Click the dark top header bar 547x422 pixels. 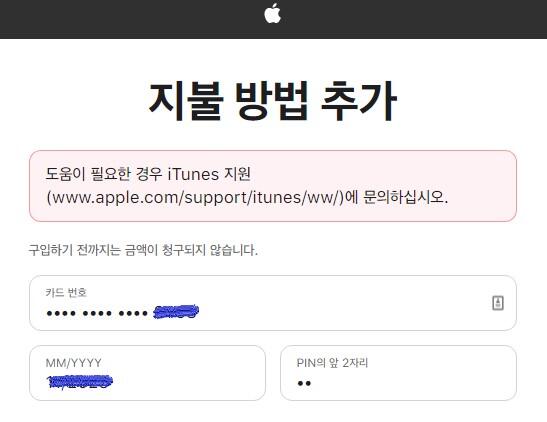(x=274, y=19)
